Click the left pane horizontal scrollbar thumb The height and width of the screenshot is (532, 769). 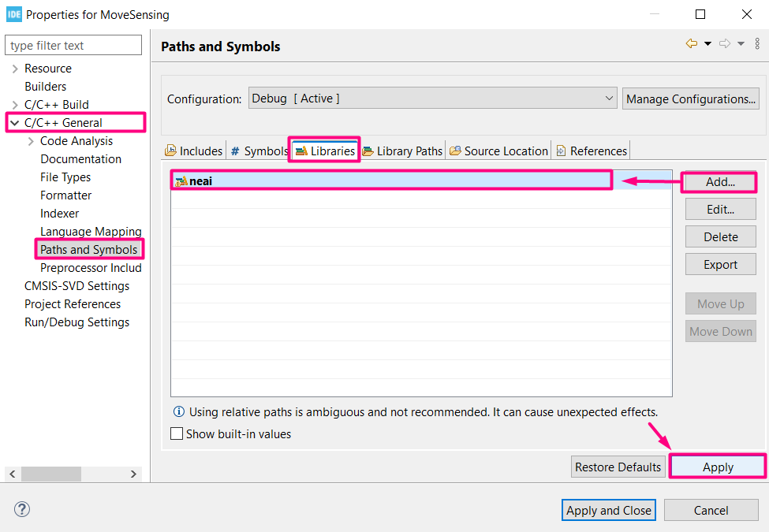pos(50,474)
